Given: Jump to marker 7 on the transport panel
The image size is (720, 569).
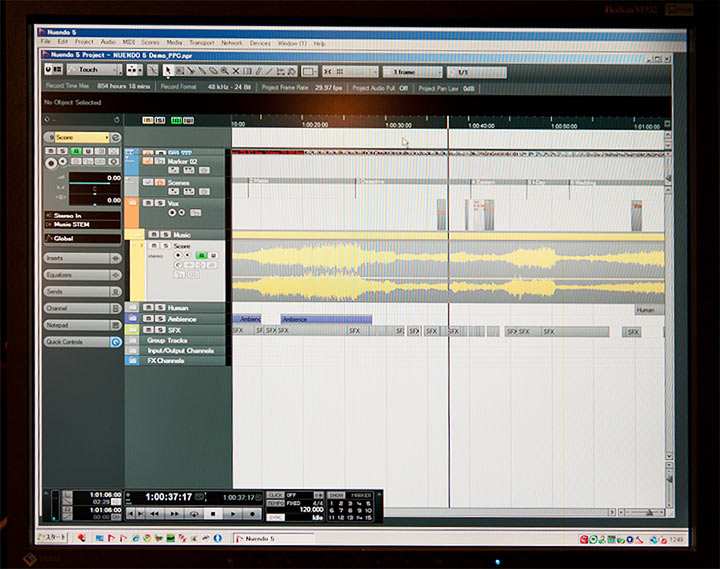Looking at the screenshot, I should tap(341, 510).
